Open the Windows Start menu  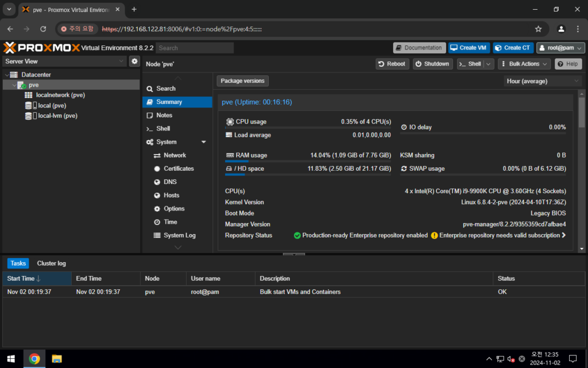pos(11,359)
